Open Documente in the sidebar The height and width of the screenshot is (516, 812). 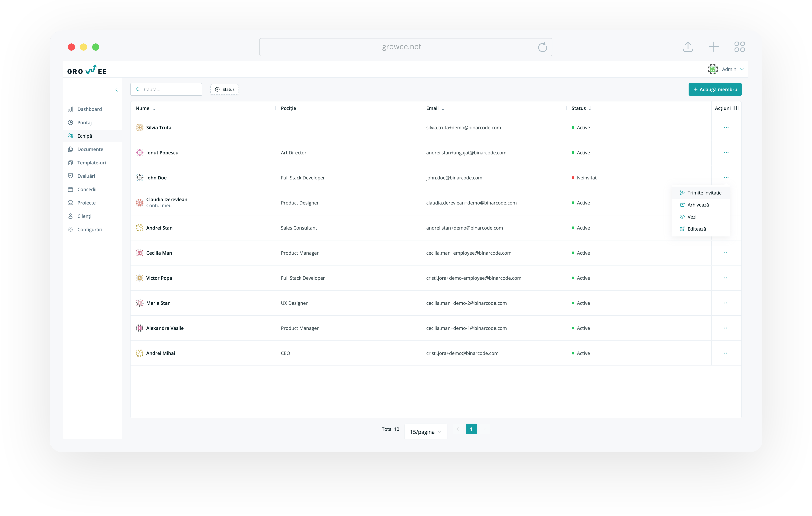tap(90, 149)
